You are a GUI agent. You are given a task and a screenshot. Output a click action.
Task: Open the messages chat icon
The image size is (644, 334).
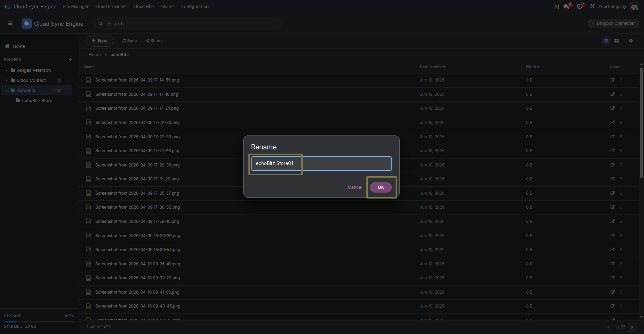tap(567, 6)
